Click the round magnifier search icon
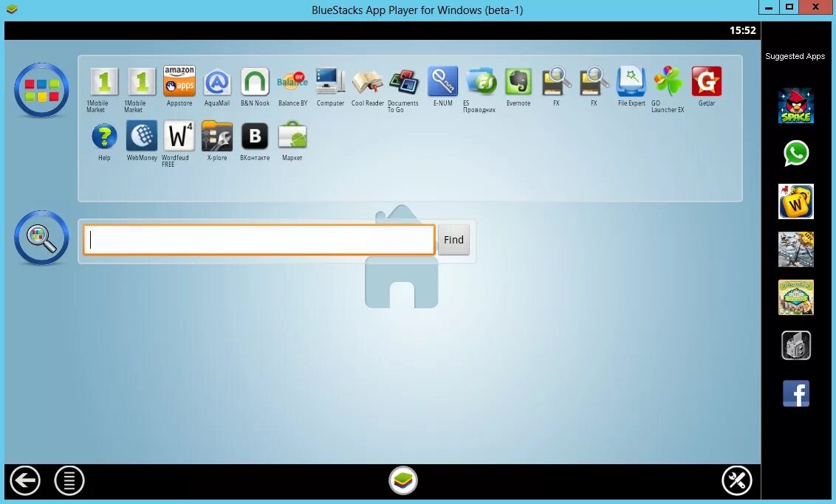 [x=41, y=238]
